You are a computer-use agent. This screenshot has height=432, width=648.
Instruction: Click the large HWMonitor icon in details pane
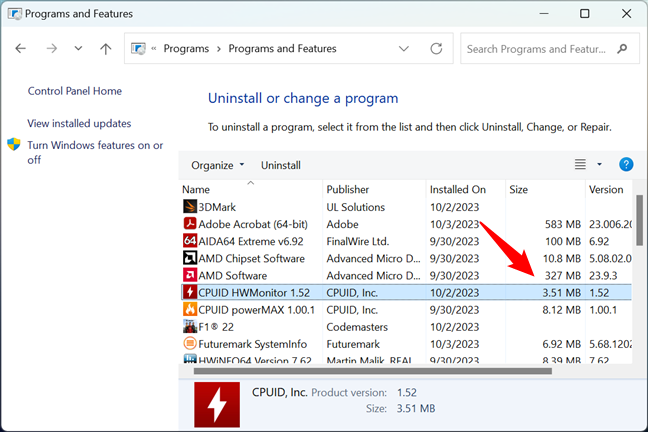[217, 404]
